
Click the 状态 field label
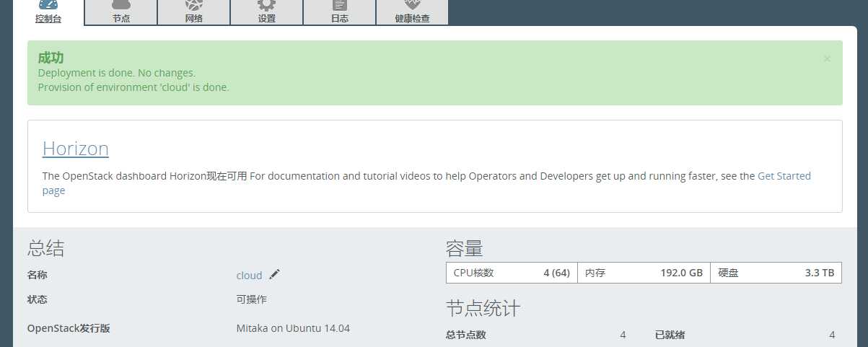(x=38, y=299)
